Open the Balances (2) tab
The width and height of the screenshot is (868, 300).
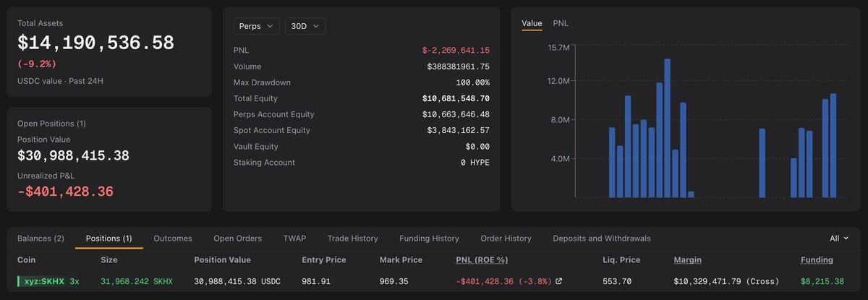point(41,238)
